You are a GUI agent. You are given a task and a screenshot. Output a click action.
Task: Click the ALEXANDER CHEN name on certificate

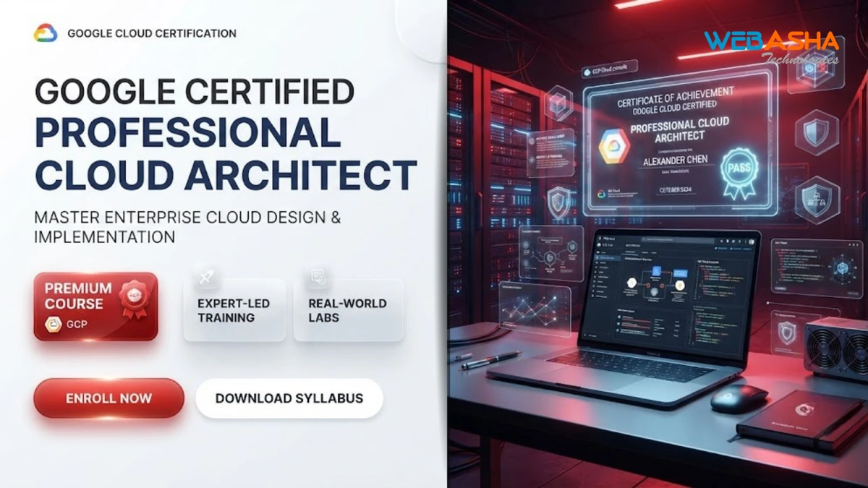click(x=676, y=160)
